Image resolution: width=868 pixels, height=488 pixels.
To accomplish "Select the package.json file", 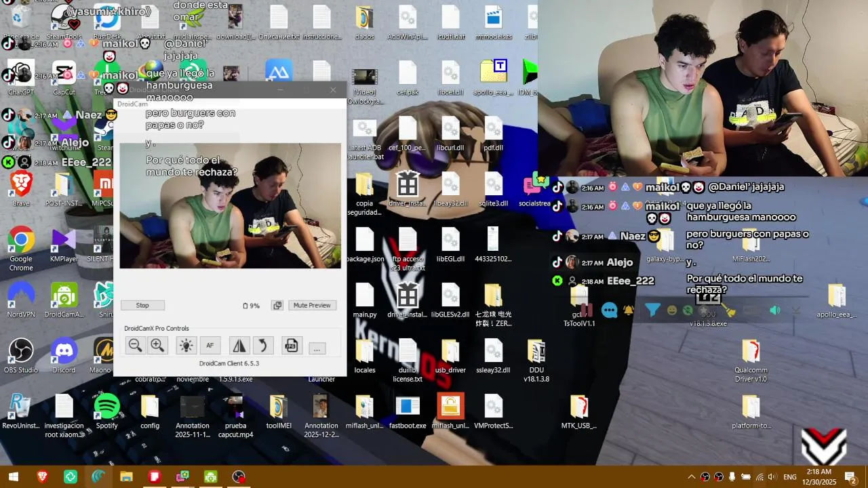I will point(365,245).
